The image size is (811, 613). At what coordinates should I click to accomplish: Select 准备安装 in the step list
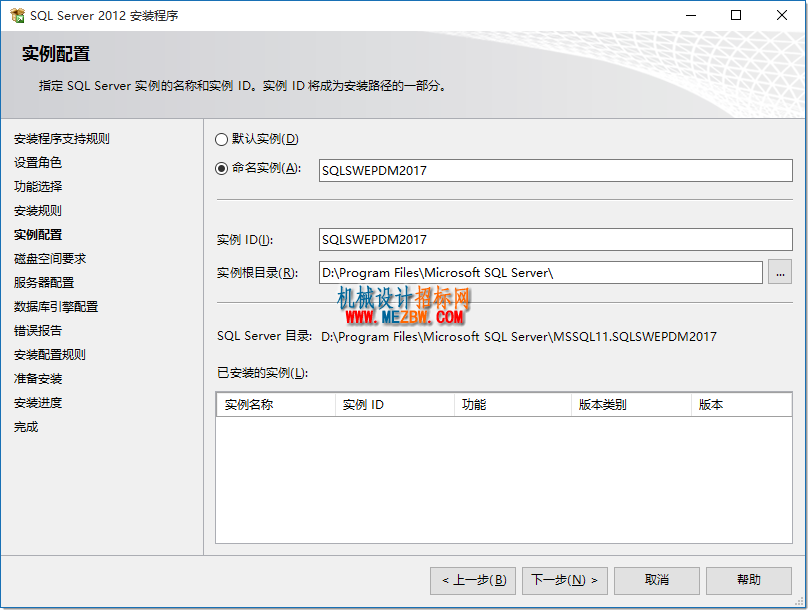coord(38,379)
